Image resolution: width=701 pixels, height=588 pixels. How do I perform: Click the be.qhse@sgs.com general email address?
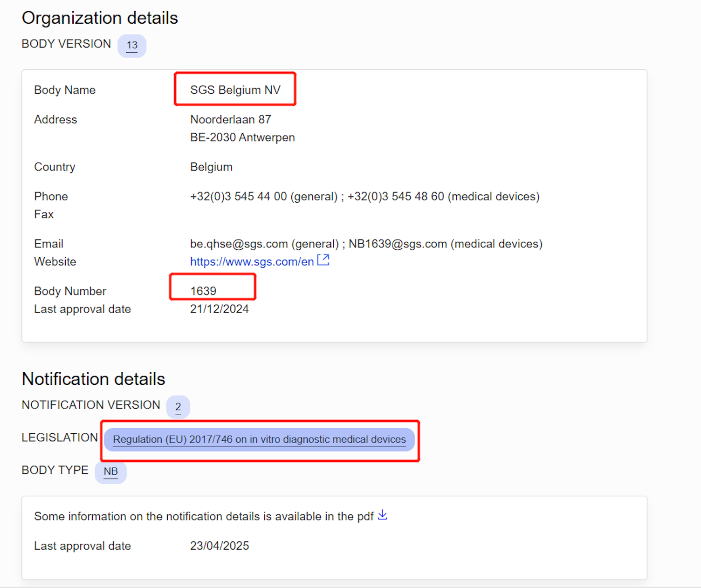(239, 244)
